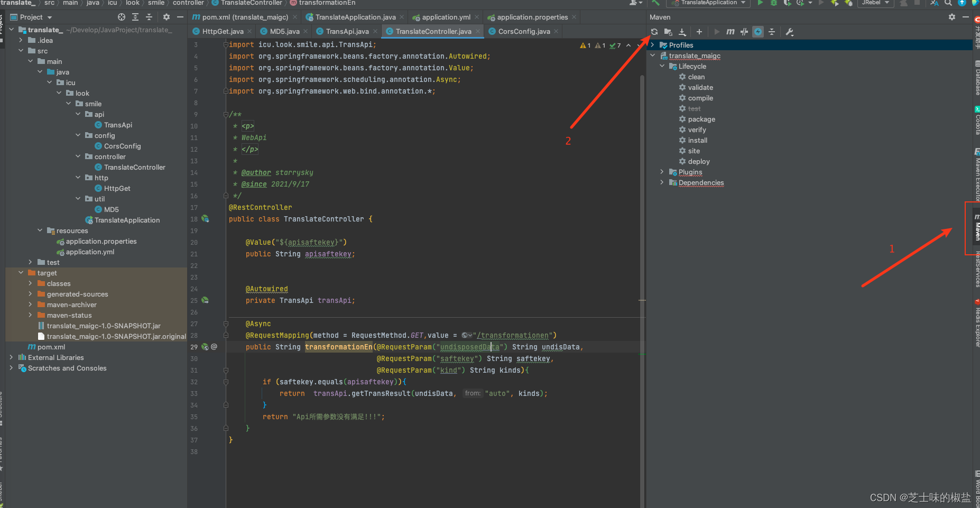Download sources and documentation in Maven toolbar
This screenshot has width=980, height=508.
682,32
